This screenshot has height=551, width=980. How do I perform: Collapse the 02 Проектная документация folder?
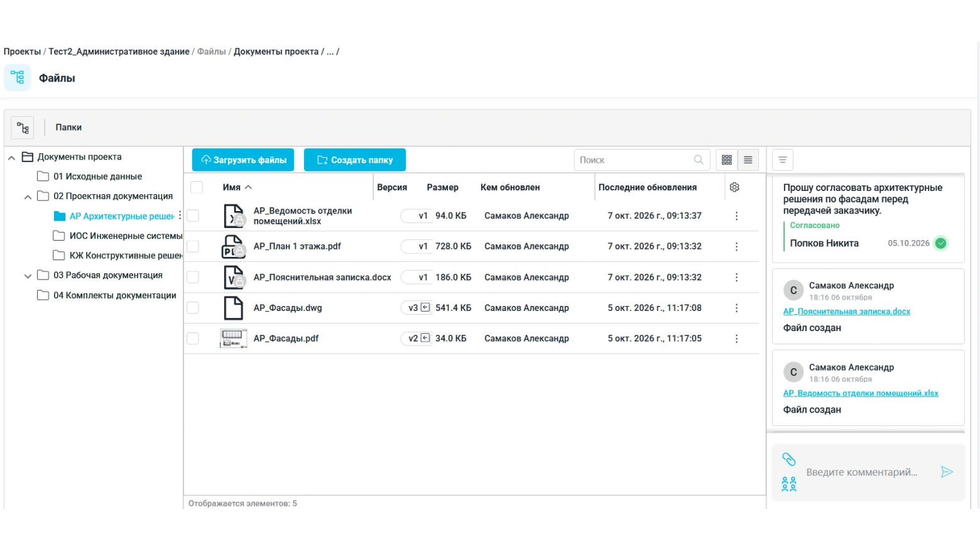(28, 197)
